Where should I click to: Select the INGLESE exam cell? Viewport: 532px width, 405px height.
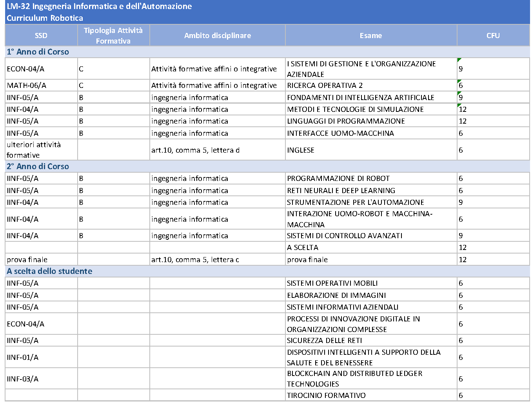[x=371, y=150]
